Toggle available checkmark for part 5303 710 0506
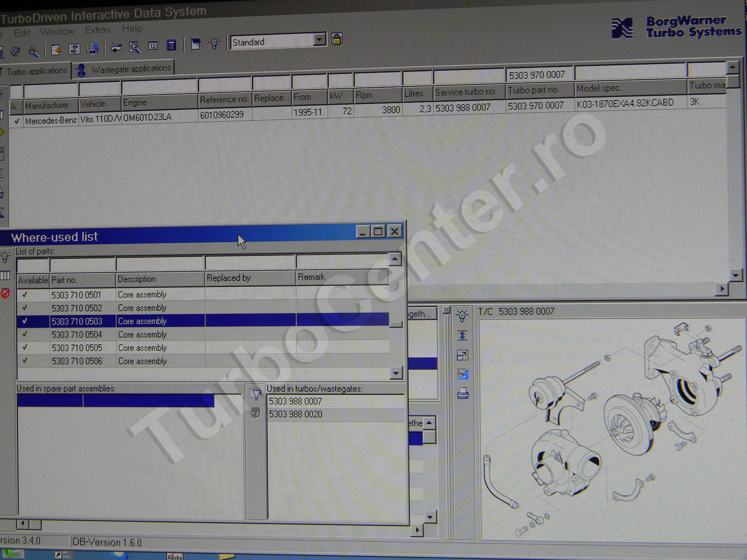The width and height of the screenshot is (747, 560). [24, 361]
